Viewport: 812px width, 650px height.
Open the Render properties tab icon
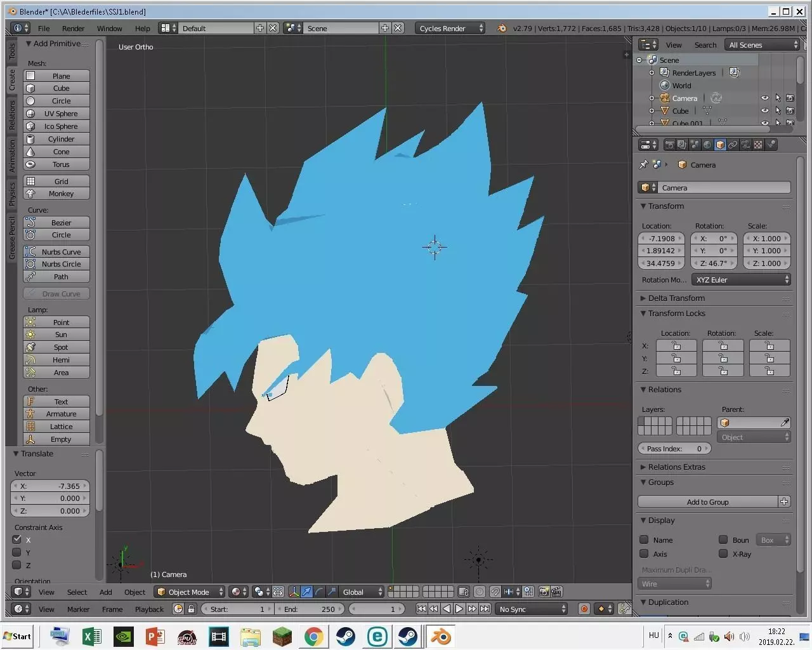pyautogui.click(x=669, y=145)
